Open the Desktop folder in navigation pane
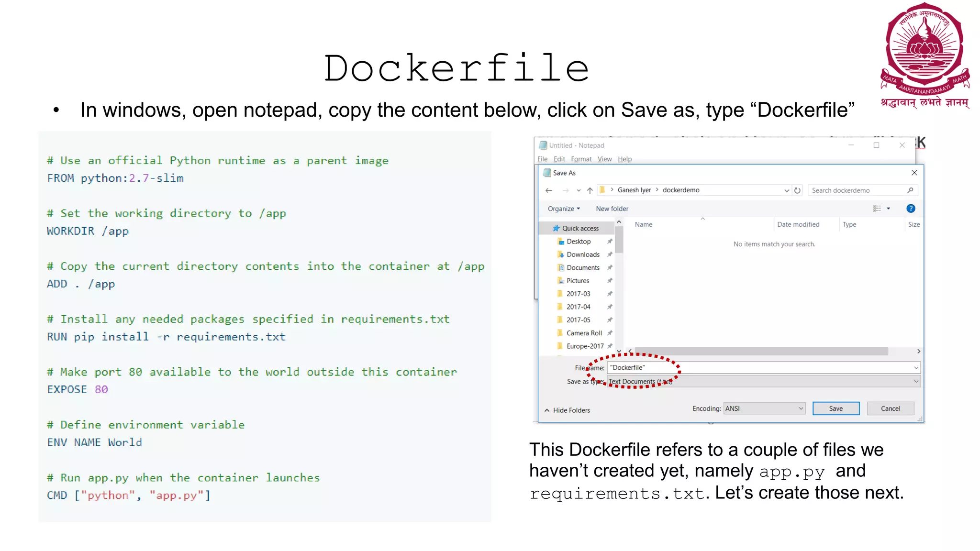Viewport: 980px width, 551px height. pyautogui.click(x=579, y=242)
